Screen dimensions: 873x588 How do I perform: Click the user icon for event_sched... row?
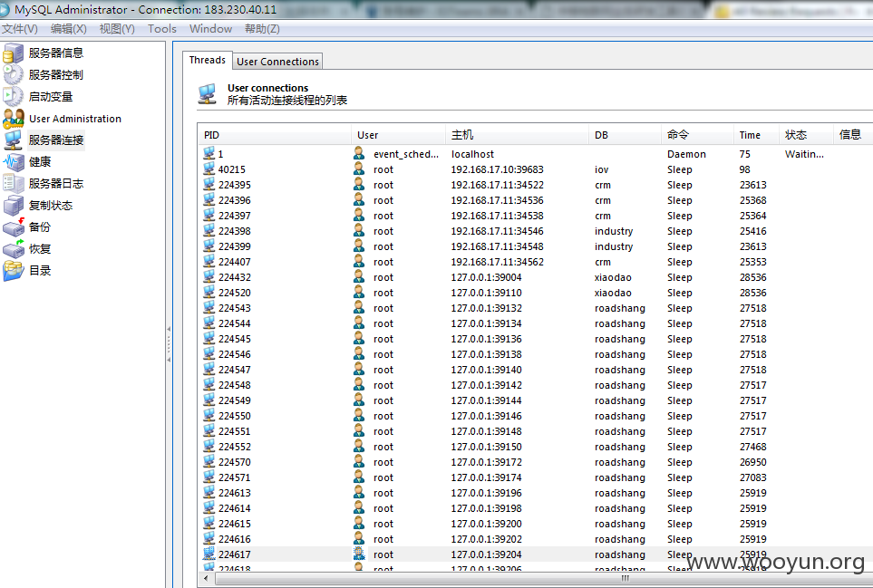tap(359, 153)
